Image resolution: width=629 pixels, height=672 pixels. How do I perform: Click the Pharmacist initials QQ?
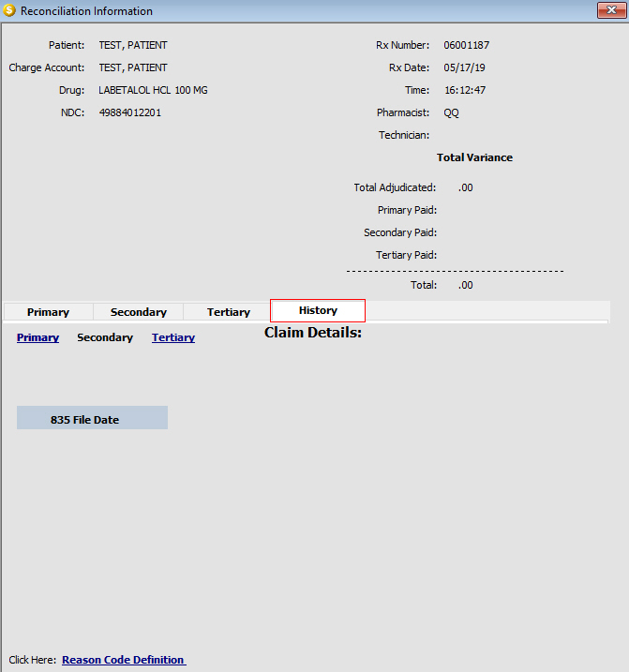pyautogui.click(x=452, y=112)
